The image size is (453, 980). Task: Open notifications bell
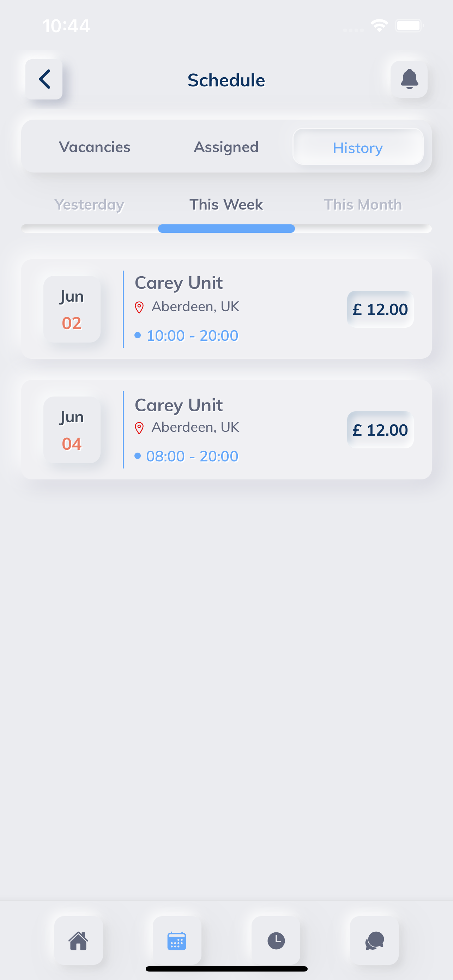click(x=409, y=79)
